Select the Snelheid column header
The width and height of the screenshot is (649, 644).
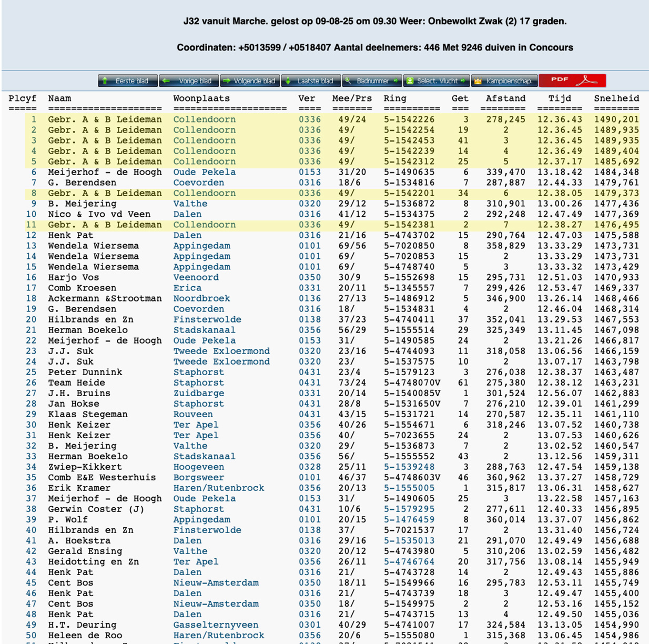[616, 98]
